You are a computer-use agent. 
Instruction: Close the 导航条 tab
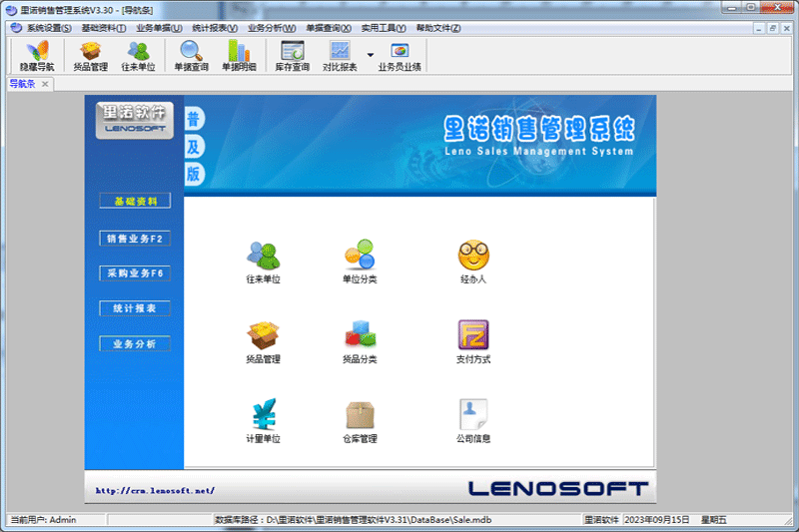pyautogui.click(x=45, y=84)
